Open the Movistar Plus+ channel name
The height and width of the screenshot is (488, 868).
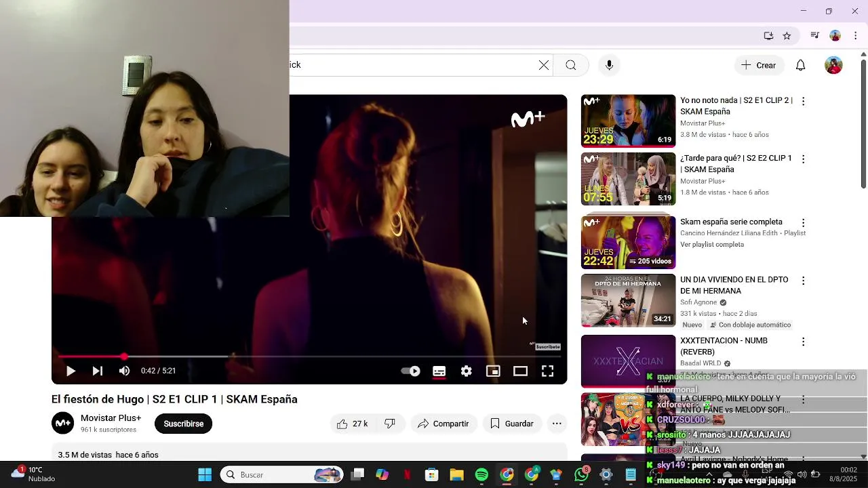(x=111, y=418)
